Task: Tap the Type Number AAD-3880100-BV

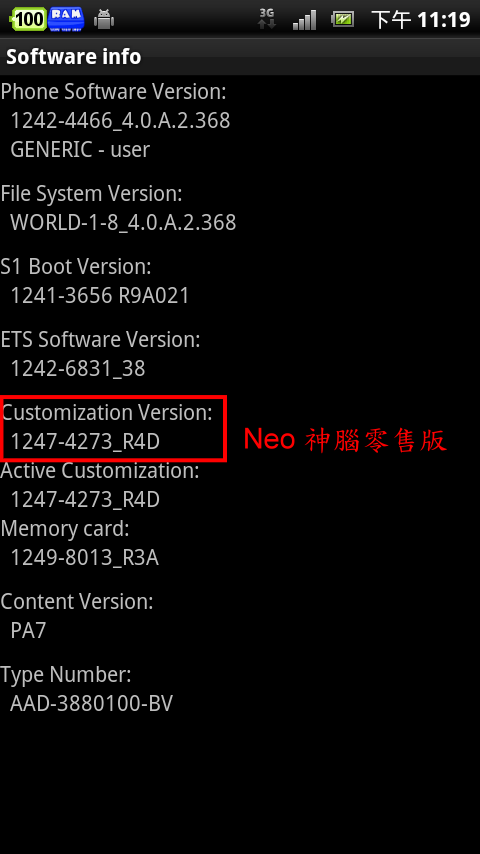Action: point(92,703)
